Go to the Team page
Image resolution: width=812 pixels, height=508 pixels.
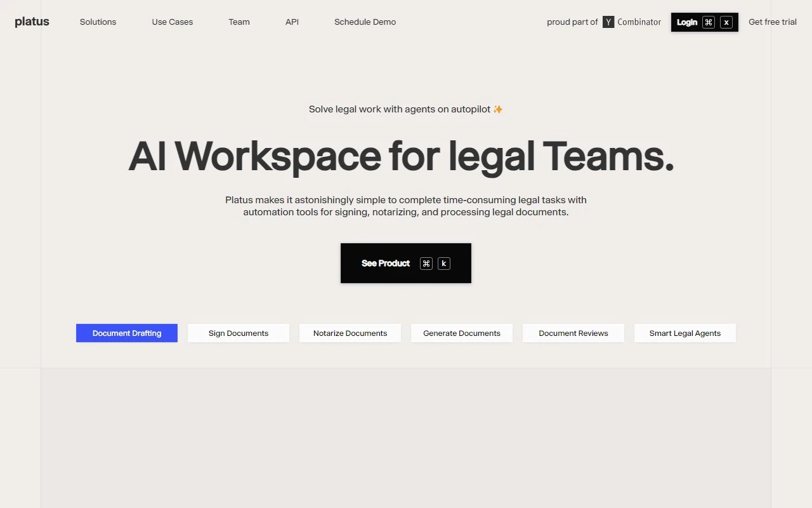coord(239,22)
